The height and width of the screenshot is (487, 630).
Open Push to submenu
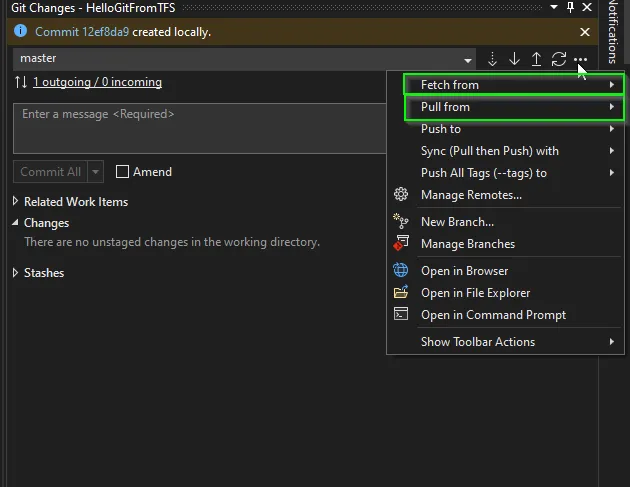(x=505, y=129)
